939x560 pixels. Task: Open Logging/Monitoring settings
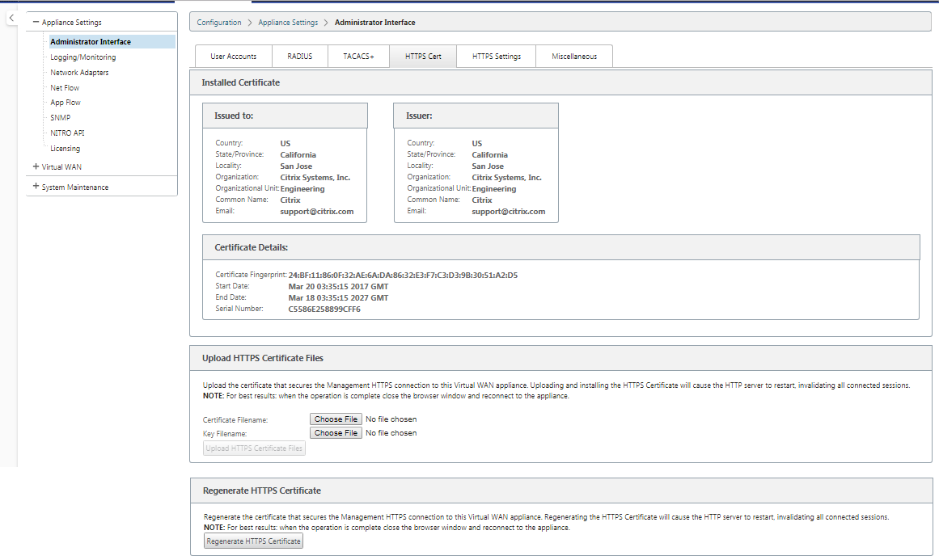83,57
